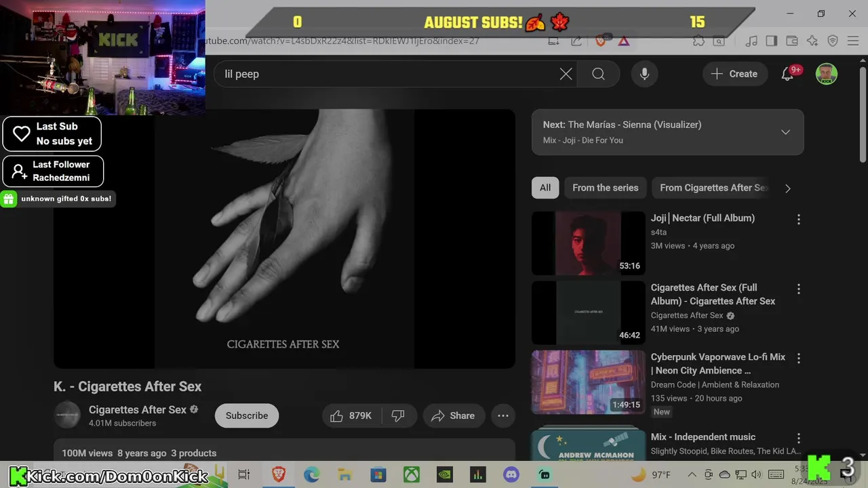Open Microsoft Store from the taskbar
This screenshot has width=868, height=488.
(x=378, y=474)
